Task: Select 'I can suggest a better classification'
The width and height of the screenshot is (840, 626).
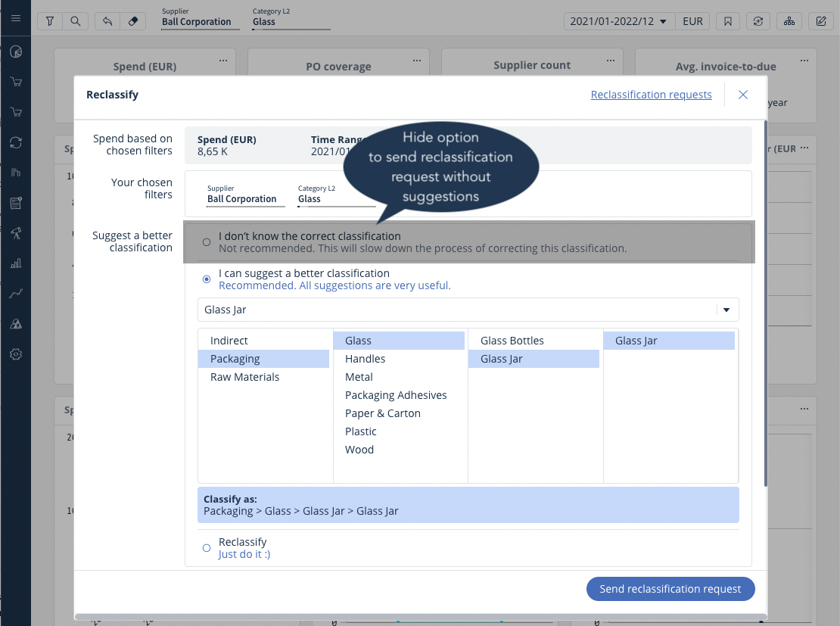Action: pos(207,279)
